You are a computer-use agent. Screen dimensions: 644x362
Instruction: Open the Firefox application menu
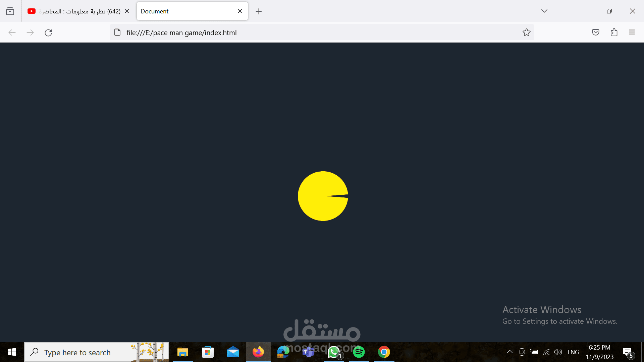pyautogui.click(x=632, y=33)
